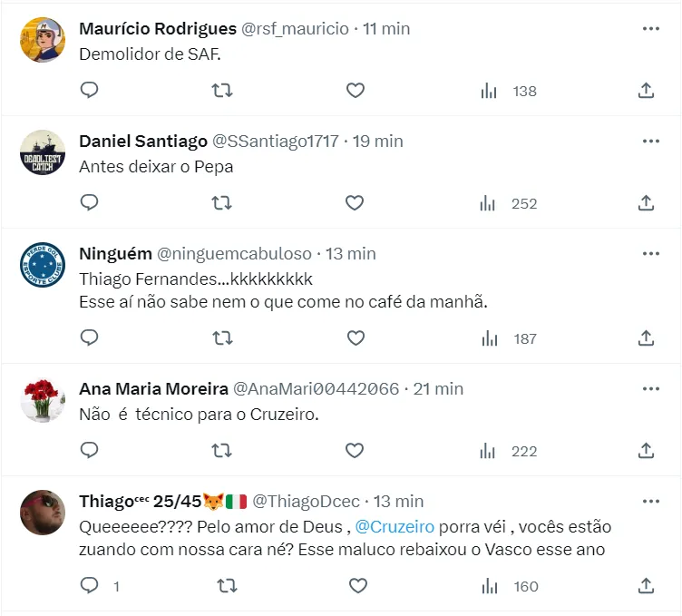682x616 pixels.
Task: Open the @Cruzeiro mention link
Action: pos(395,527)
